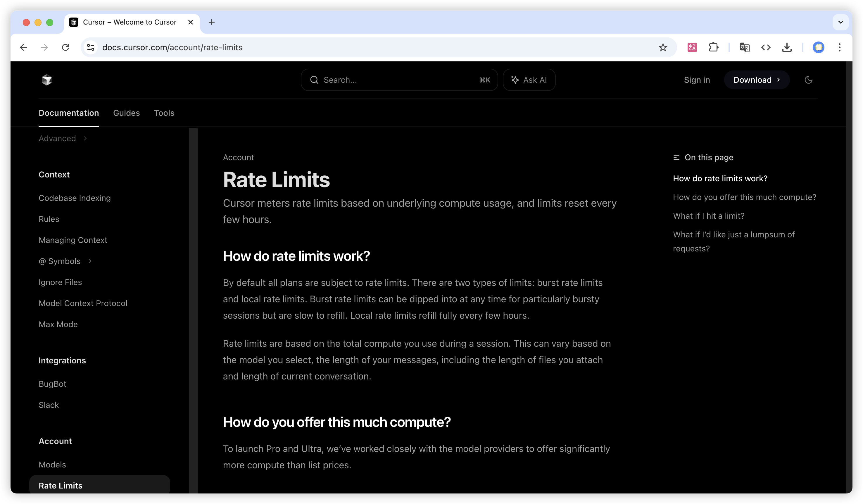
Task: Open Codebase Indexing page
Action: 75,198
